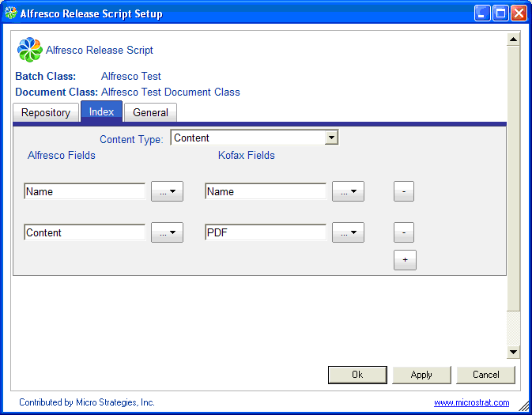
Task: Open Alfresco field picker beside Name
Action: pos(168,191)
